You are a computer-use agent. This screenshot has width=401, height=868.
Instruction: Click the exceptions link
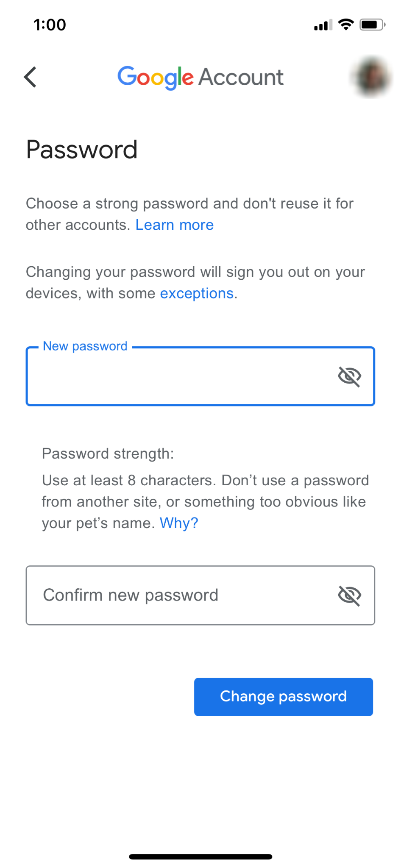[x=196, y=293]
